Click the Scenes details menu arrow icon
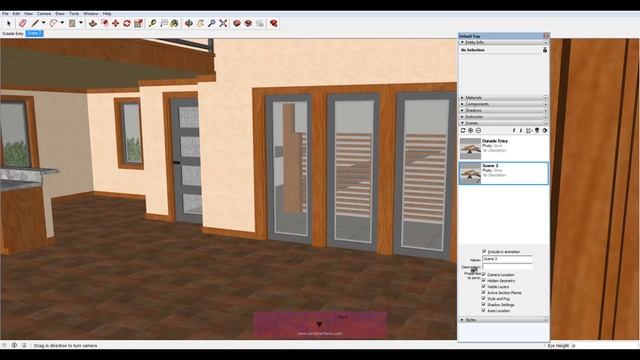Image resolution: width=640 pixels, height=360 pixels. coord(545,130)
